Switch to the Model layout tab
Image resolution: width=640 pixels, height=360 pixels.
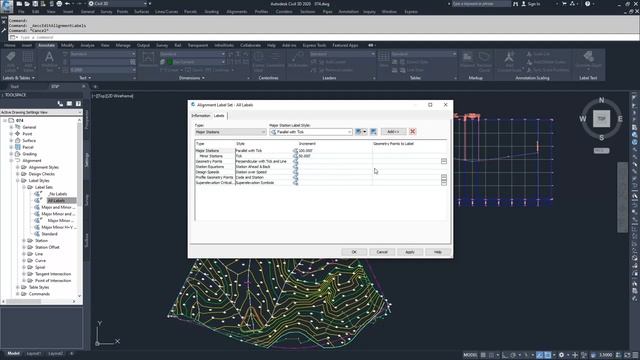click(x=13, y=353)
